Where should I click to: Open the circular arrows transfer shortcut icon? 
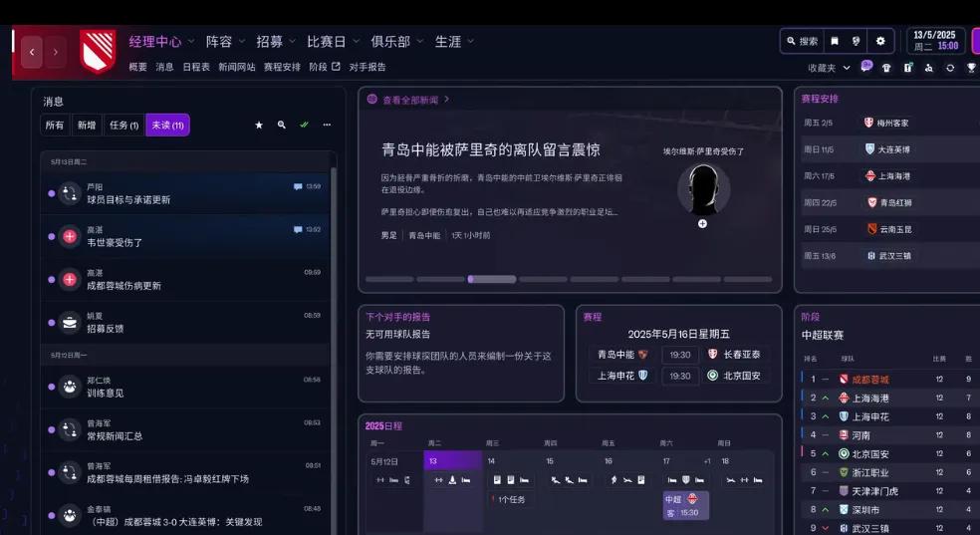click(x=950, y=68)
